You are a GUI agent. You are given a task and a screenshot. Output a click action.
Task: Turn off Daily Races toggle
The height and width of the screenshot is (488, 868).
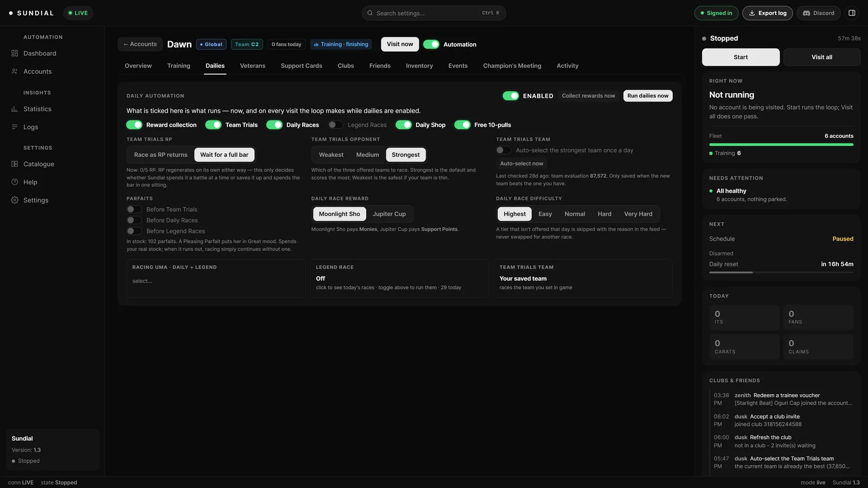coord(275,125)
